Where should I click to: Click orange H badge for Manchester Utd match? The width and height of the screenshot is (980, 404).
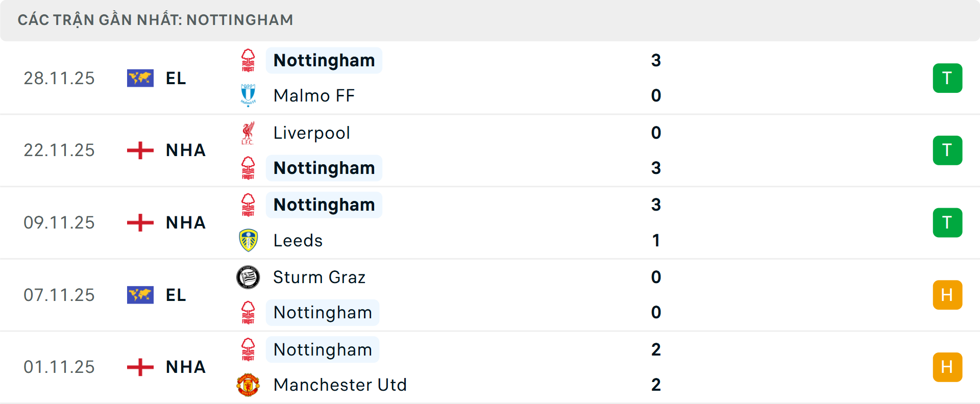pyautogui.click(x=947, y=367)
